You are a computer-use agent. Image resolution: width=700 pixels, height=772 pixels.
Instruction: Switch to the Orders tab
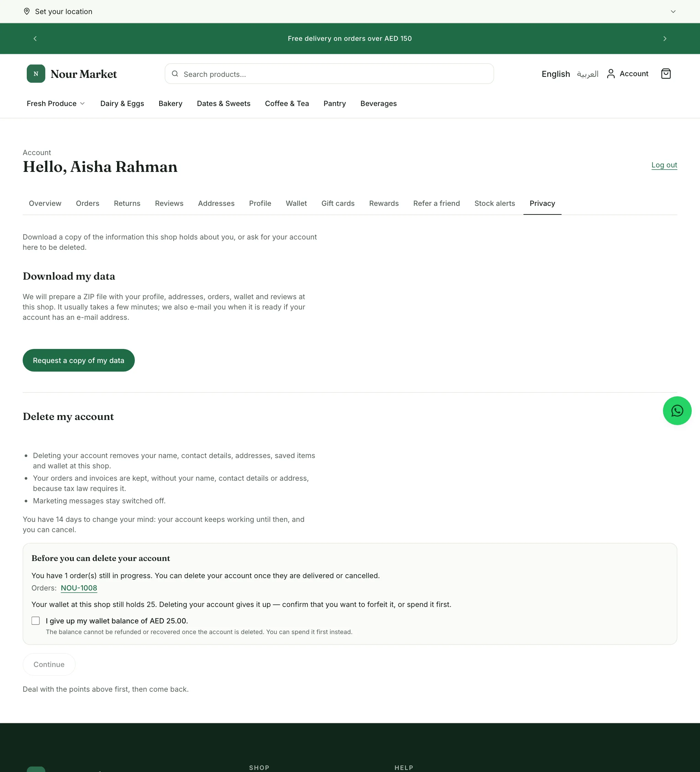tap(88, 203)
